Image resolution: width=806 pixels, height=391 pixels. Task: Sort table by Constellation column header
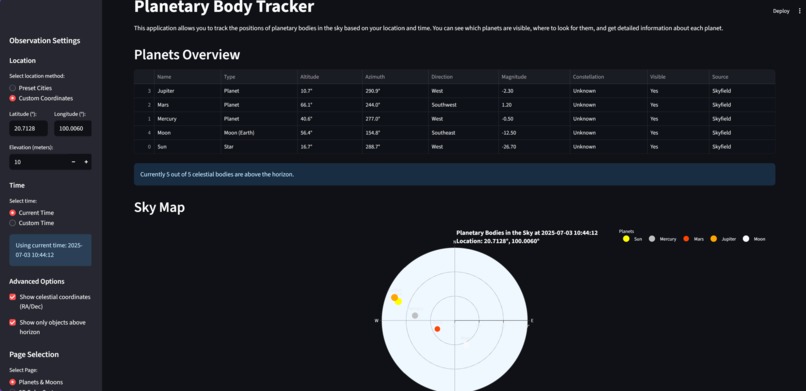(x=609, y=77)
